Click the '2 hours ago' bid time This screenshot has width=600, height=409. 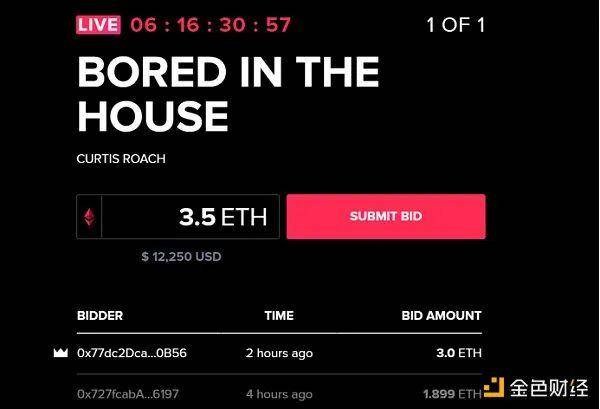point(279,353)
